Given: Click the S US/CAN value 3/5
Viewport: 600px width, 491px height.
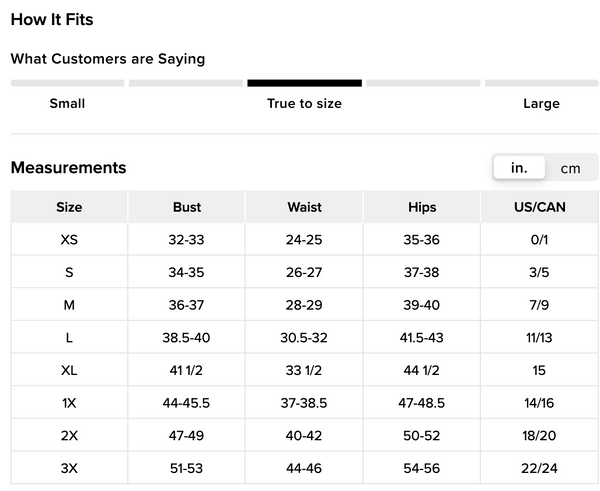Looking at the screenshot, I should (540, 272).
